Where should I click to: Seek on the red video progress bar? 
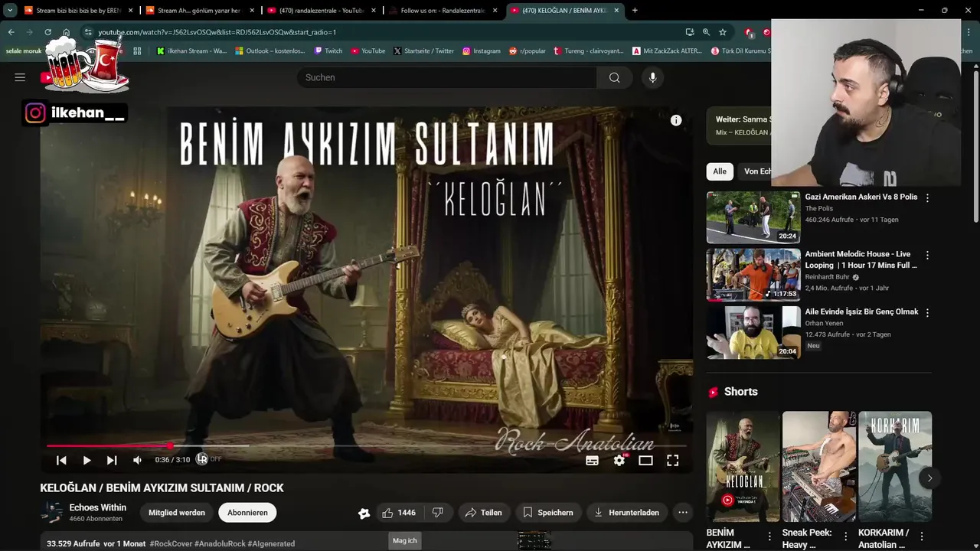coord(366,445)
